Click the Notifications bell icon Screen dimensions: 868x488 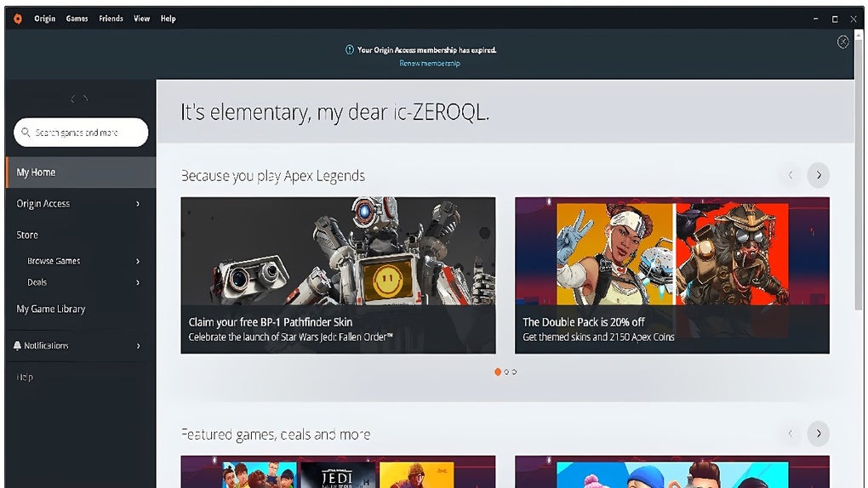(x=18, y=346)
